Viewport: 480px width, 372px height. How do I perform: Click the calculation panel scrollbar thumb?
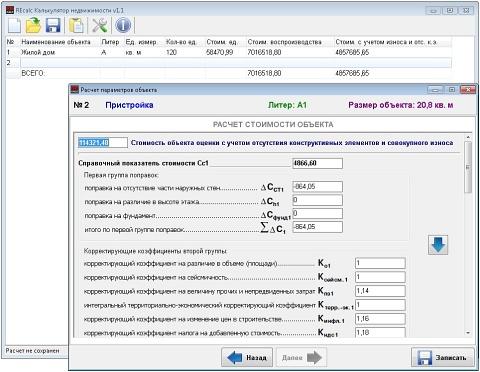tap(468, 167)
